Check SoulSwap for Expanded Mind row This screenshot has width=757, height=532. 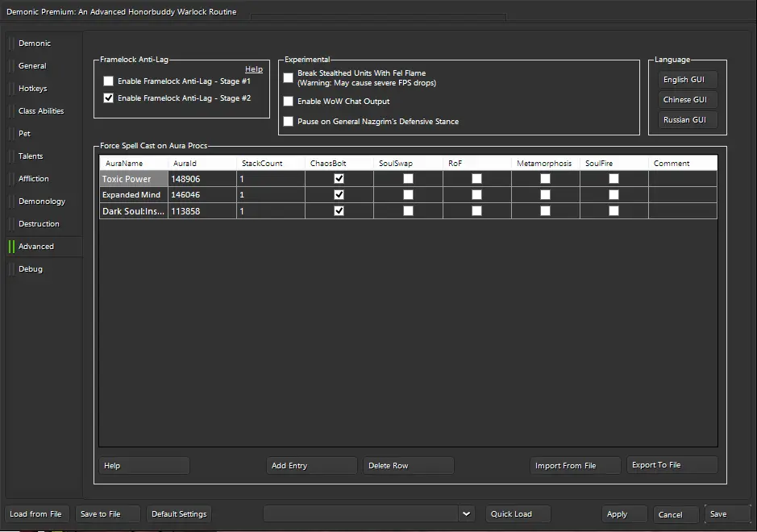point(409,194)
